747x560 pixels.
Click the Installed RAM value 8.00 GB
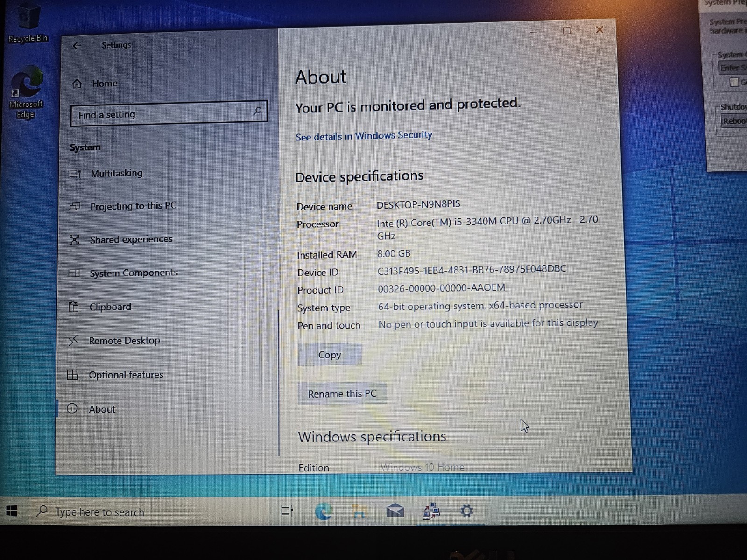(x=394, y=253)
